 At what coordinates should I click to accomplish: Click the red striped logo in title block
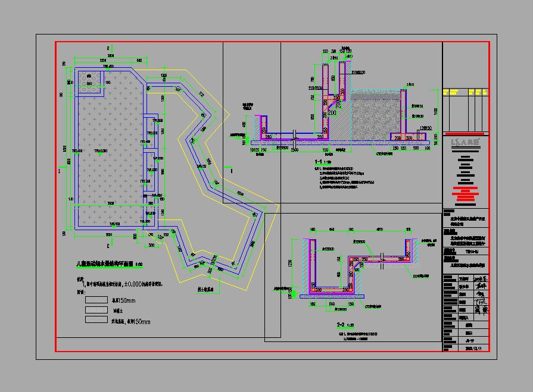[465, 193]
